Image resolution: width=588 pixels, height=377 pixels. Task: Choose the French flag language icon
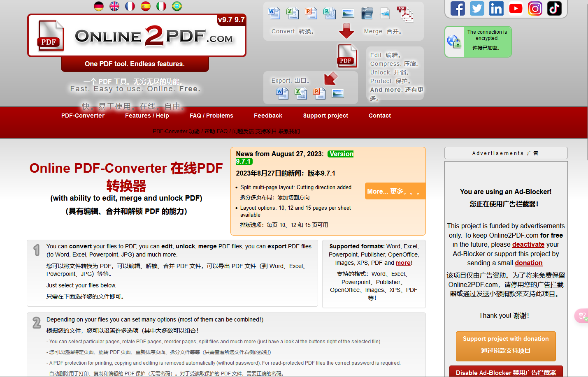click(x=130, y=6)
